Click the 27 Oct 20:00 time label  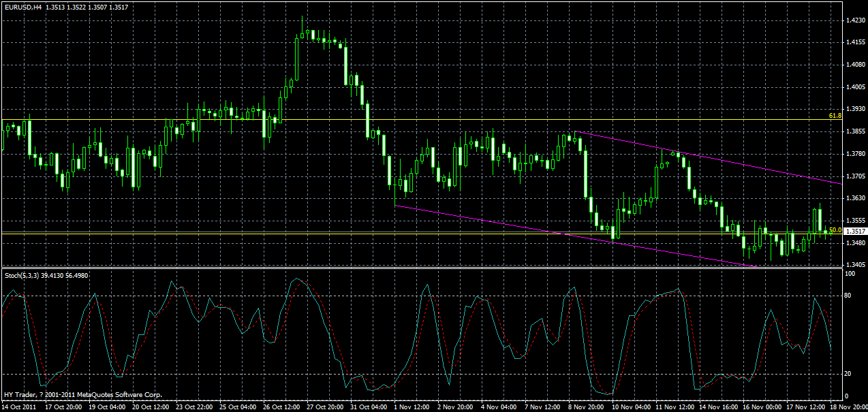(x=326, y=407)
